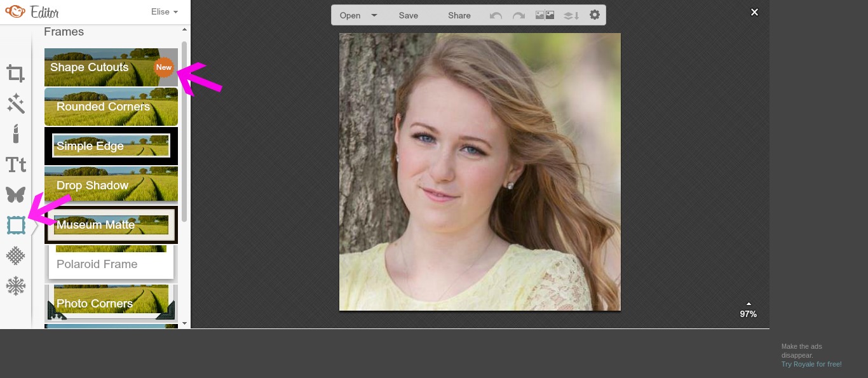Screen dimensions: 868x378
Task: Open the Share menu
Action: click(x=459, y=15)
